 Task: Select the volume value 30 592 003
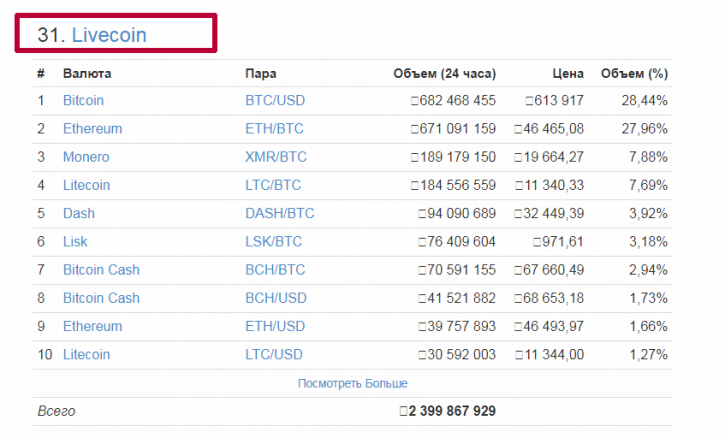(x=457, y=354)
